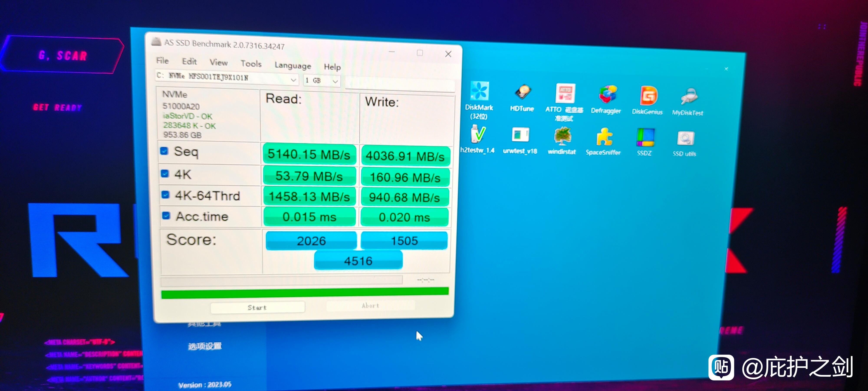Maximize the AS SSD Benchmark window
This screenshot has height=391, width=868.
pos(420,53)
